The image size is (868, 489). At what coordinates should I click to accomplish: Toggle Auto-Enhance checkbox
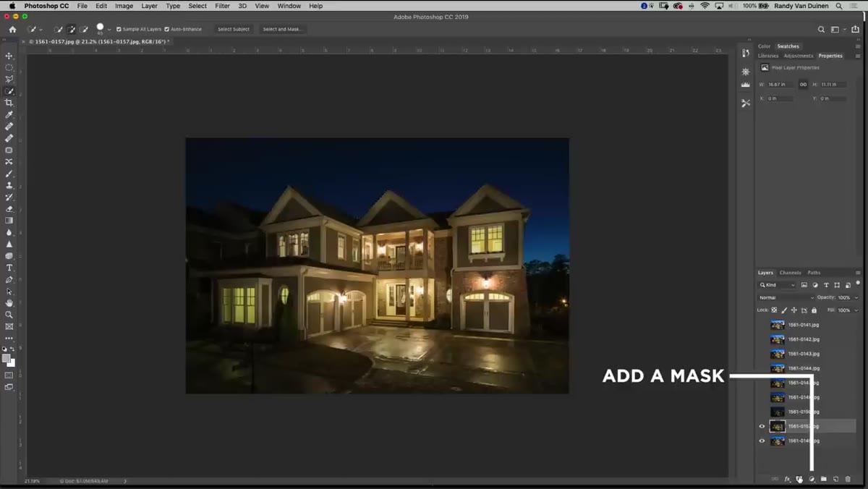click(x=167, y=30)
